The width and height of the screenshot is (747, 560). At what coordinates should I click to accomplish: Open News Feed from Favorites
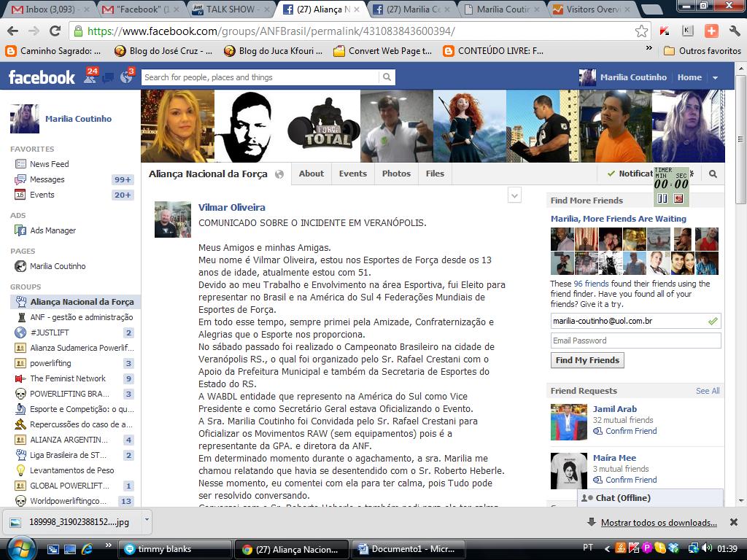pos(49,164)
